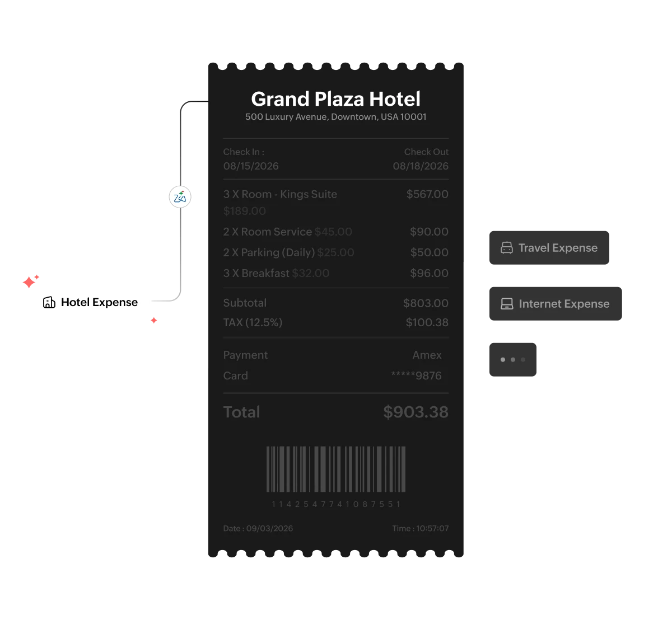The width and height of the screenshot is (672, 620).
Task: Click the Grand Plaza Hotel receipt title
Action: point(336,99)
